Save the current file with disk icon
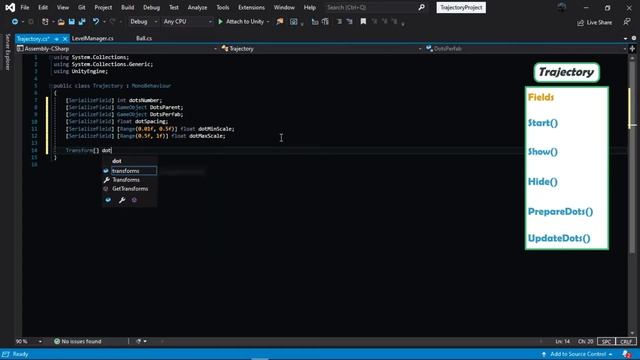640x360 pixels. [x=71, y=22]
